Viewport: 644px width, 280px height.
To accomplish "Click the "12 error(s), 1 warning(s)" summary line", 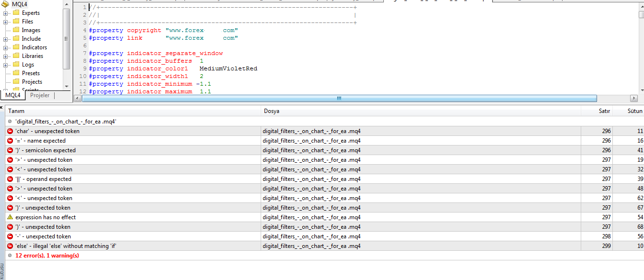I will pos(47,256).
